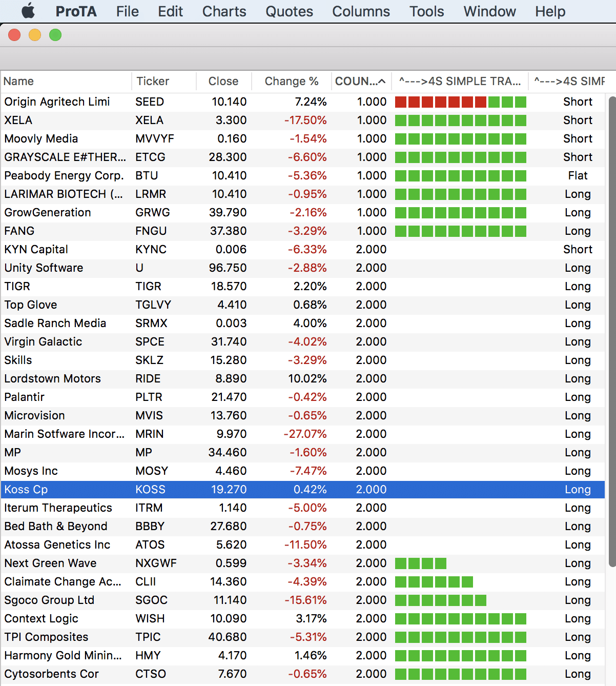Select the KYN Capital row
The height and width of the screenshot is (686, 616).
tap(303, 249)
